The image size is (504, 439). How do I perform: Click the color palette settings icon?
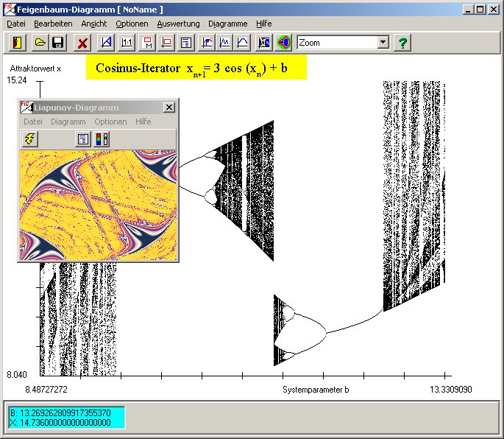click(102, 139)
